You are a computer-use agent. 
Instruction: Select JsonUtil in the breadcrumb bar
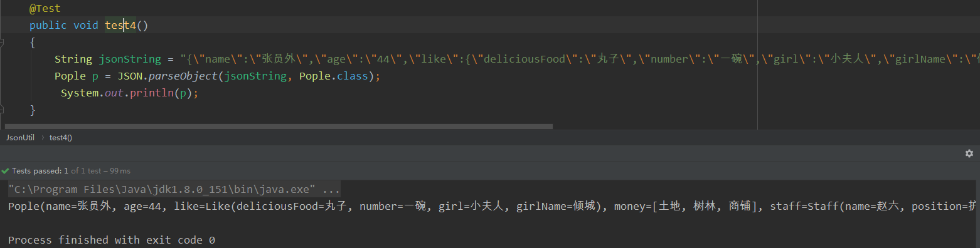[x=20, y=137]
